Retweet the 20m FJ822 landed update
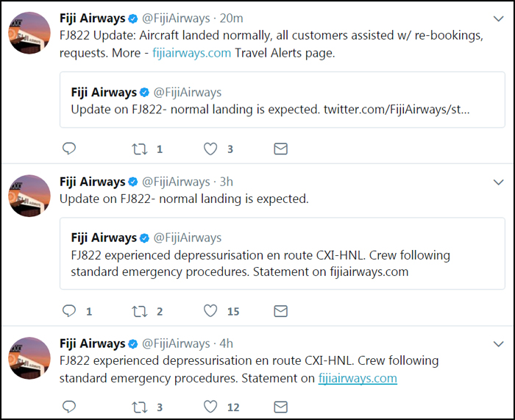 click(x=140, y=149)
